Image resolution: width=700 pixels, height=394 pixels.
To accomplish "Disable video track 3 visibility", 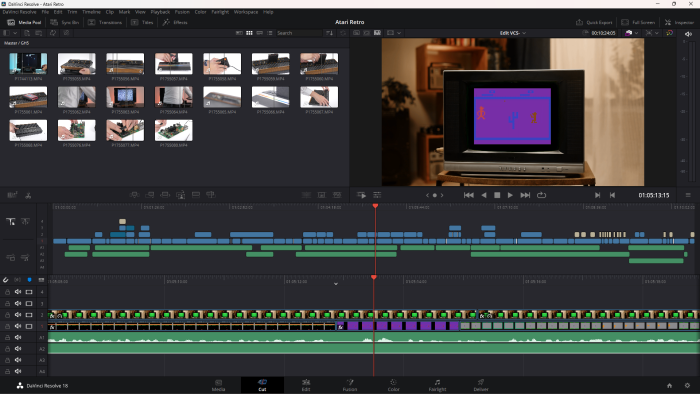I will pyautogui.click(x=29, y=303).
